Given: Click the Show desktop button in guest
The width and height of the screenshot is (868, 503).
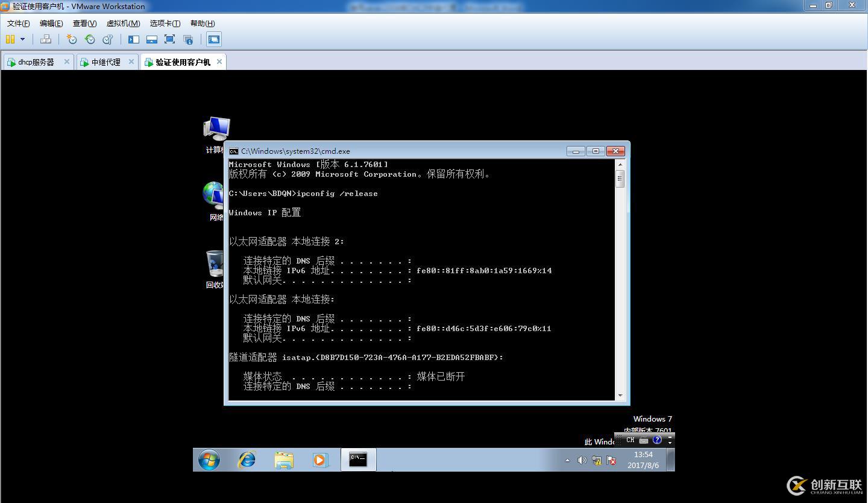Looking at the screenshot, I should (x=670, y=460).
